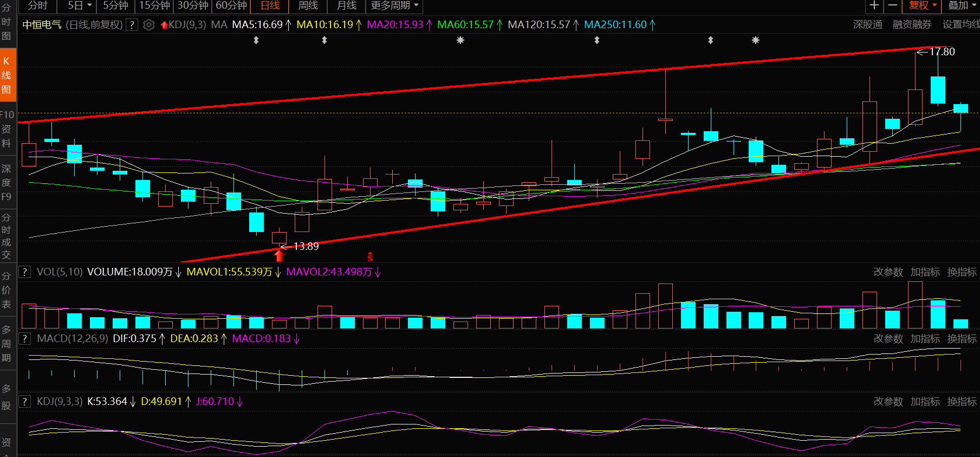980x457 pixels.
Task: Open the 复权 dropdown menu
Action: pos(922,5)
